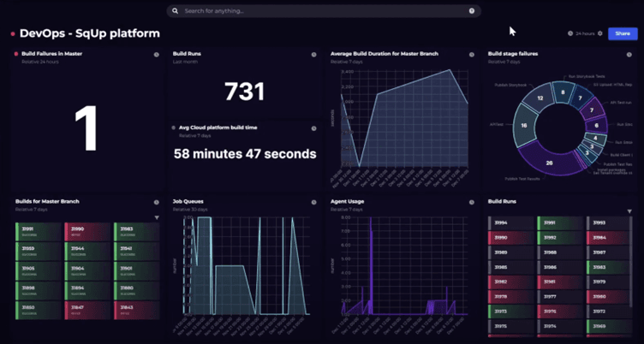Open run 31988 in Build Runs
This screenshot has width=644, height=344.
click(560, 252)
